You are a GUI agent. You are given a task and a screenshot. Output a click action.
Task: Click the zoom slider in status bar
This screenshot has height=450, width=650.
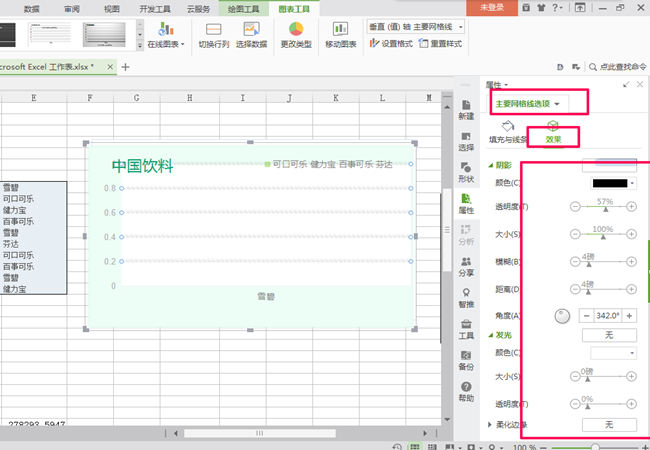pos(596,448)
